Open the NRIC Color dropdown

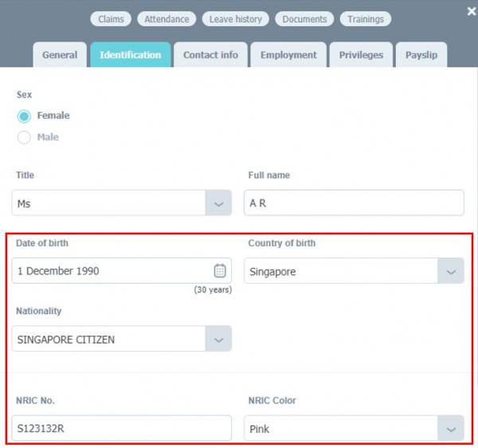[451, 429]
